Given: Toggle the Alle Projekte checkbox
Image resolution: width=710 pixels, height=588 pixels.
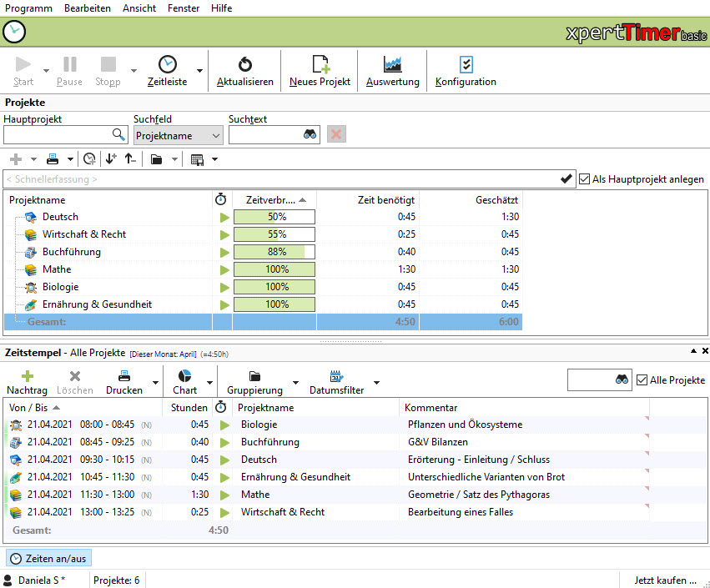Looking at the screenshot, I should click(x=642, y=379).
